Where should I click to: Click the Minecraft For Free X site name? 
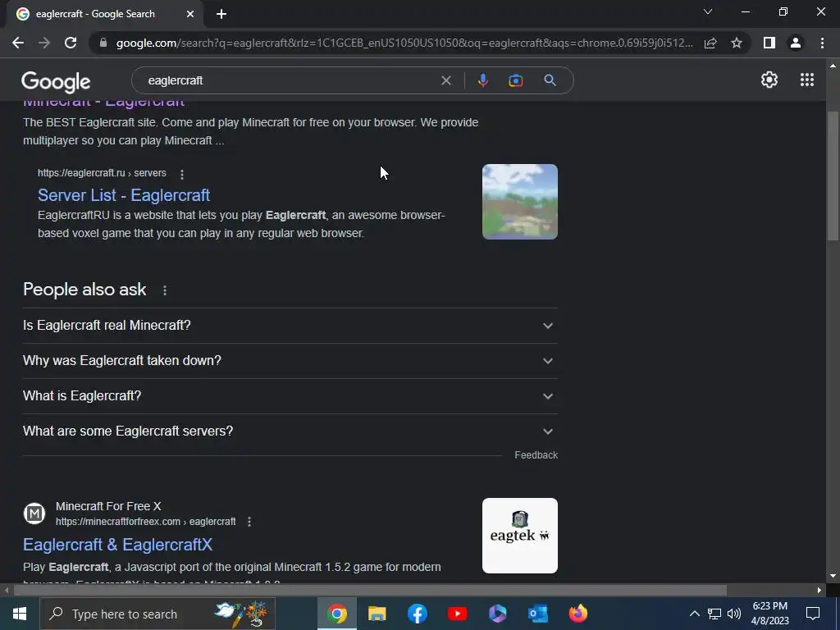108,506
